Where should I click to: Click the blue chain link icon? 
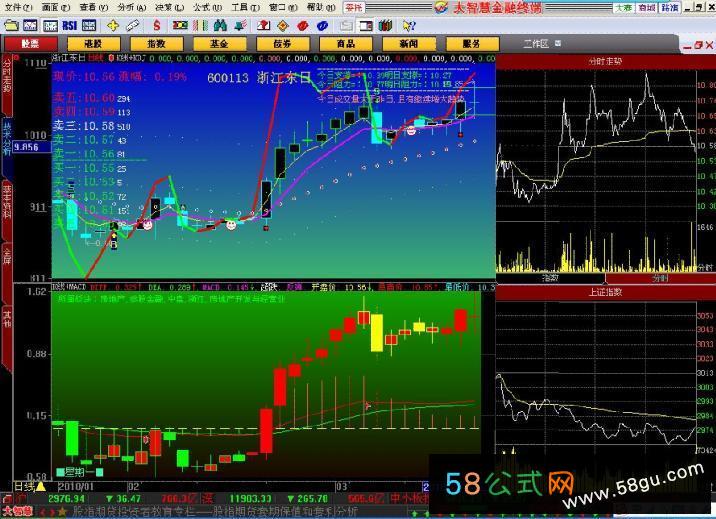click(322, 26)
